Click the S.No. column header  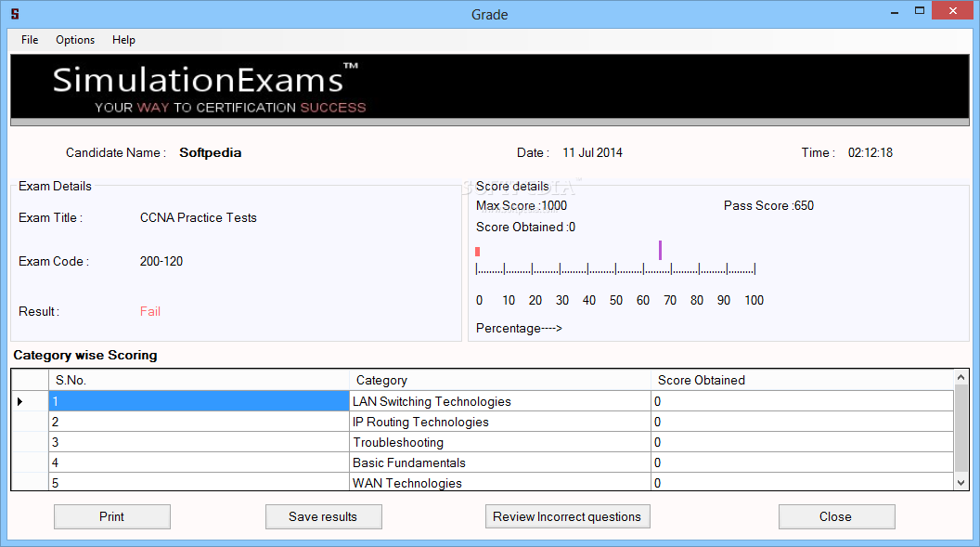coord(199,380)
